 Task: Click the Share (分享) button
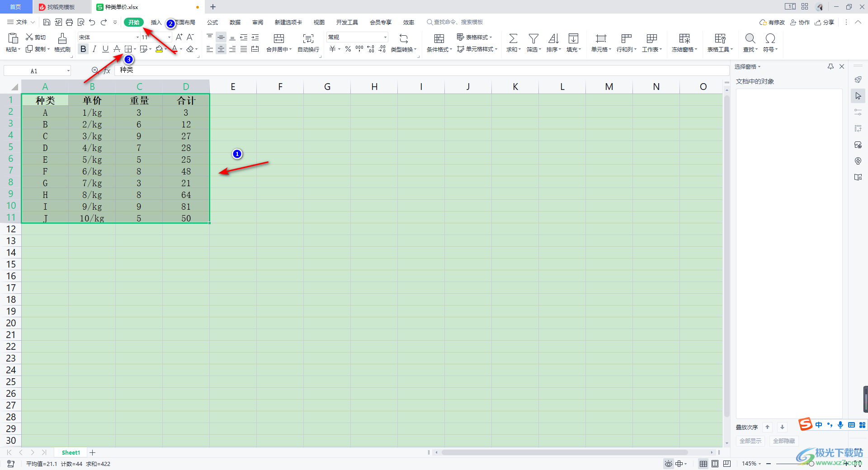[824, 22]
